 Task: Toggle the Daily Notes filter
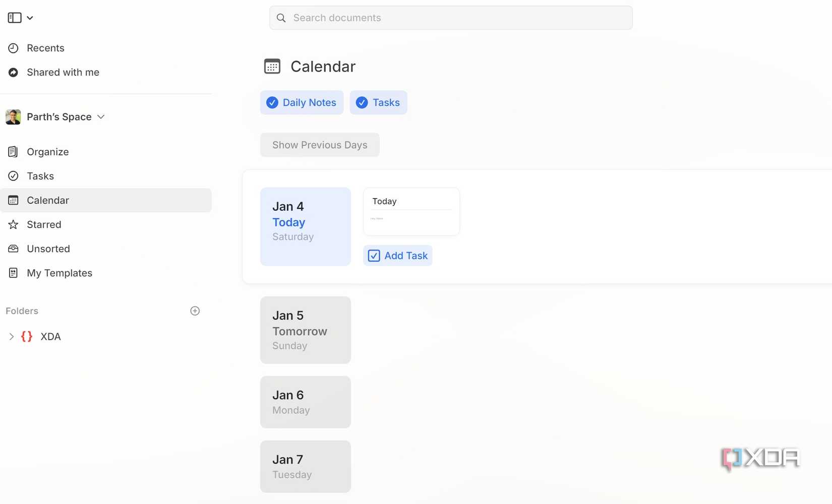(302, 102)
